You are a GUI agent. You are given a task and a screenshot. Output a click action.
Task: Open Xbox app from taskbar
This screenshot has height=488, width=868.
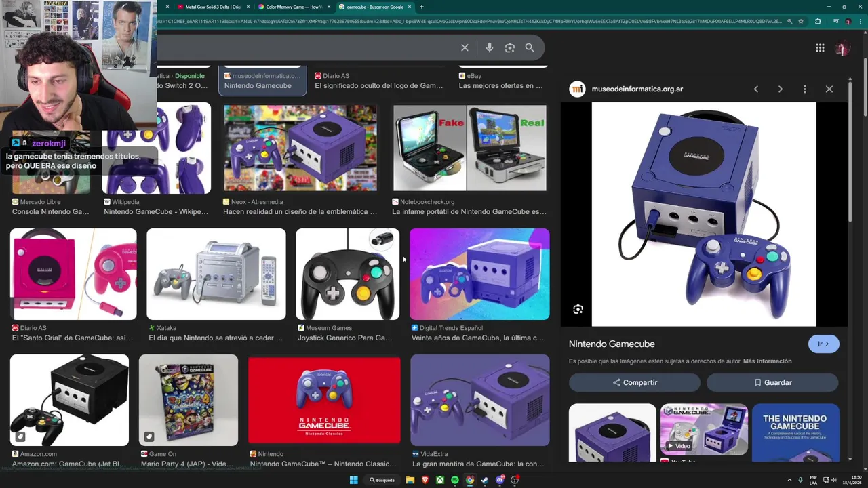440,480
